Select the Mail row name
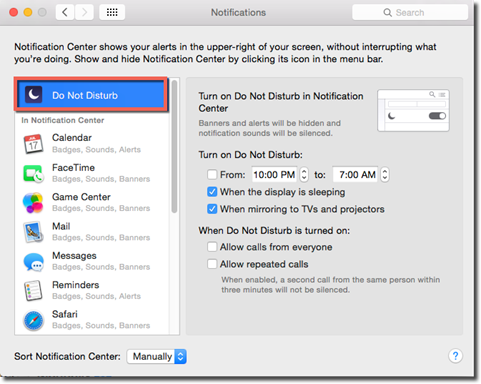The width and height of the screenshot is (481, 384). click(61, 226)
